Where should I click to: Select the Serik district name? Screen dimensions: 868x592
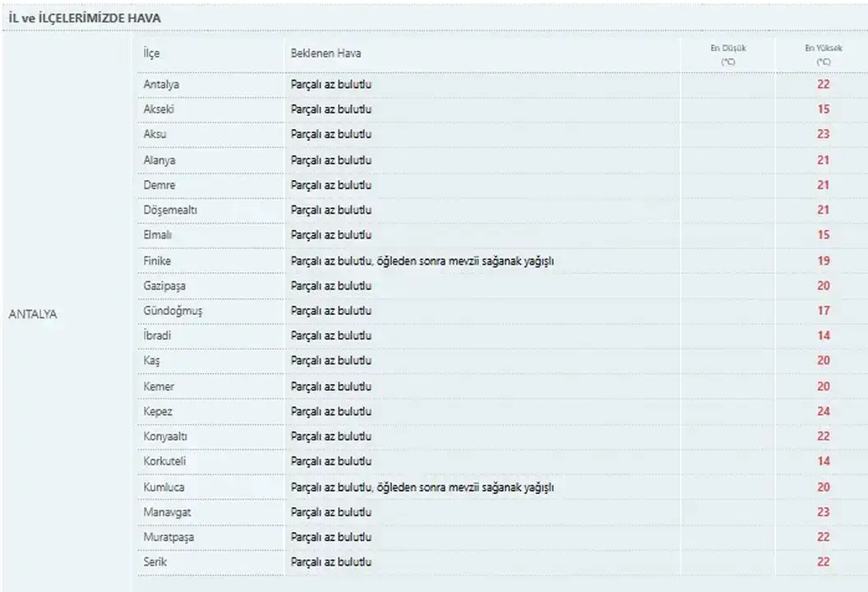point(155,562)
